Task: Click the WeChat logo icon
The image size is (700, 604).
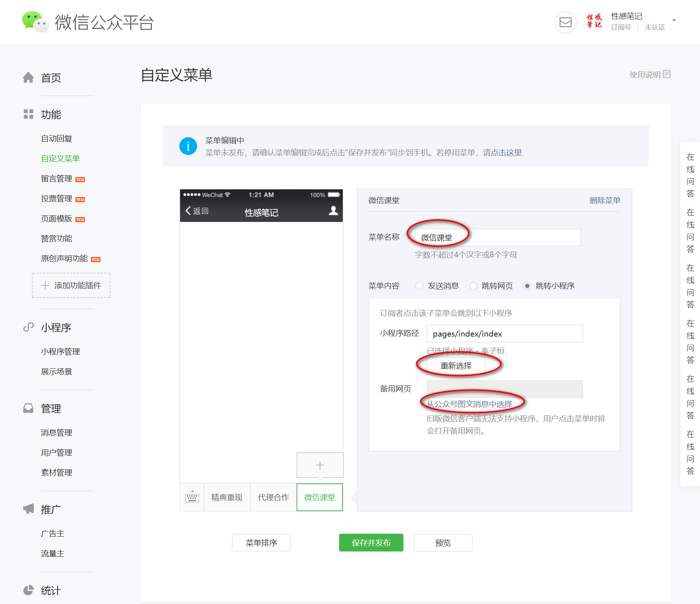Action: click(x=35, y=22)
